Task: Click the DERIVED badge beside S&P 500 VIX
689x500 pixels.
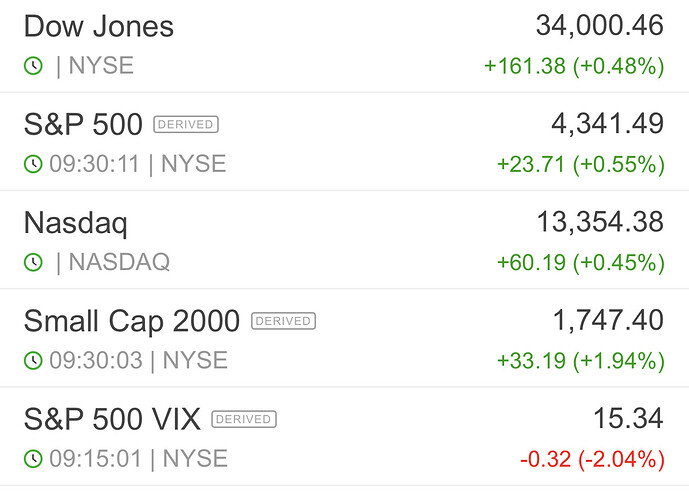Action: tap(244, 419)
